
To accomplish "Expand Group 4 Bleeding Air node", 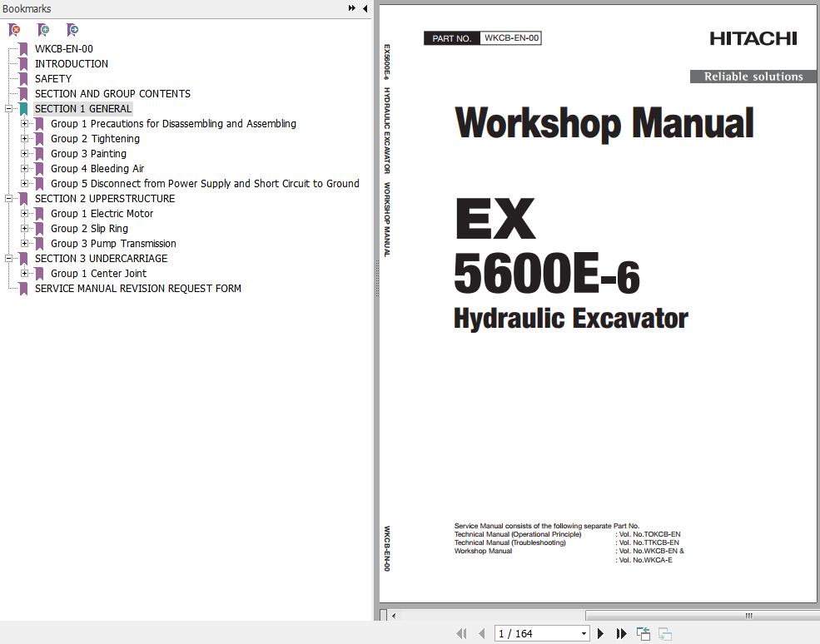I will [x=24, y=168].
